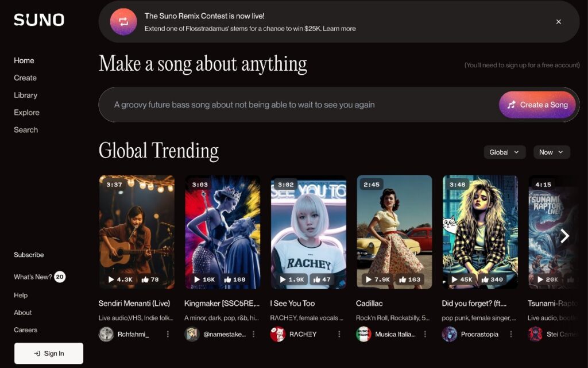Click the Sign In button
The width and height of the screenshot is (588, 368).
tap(48, 353)
